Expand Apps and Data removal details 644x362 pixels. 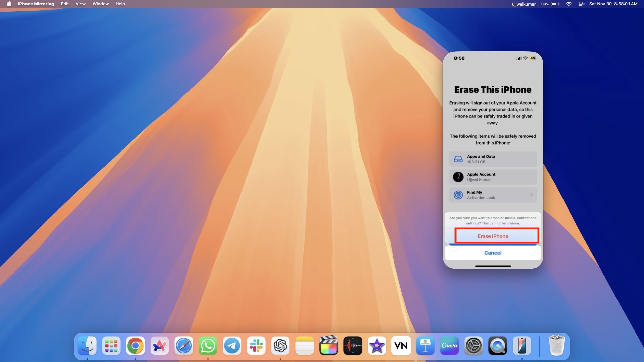493,159
